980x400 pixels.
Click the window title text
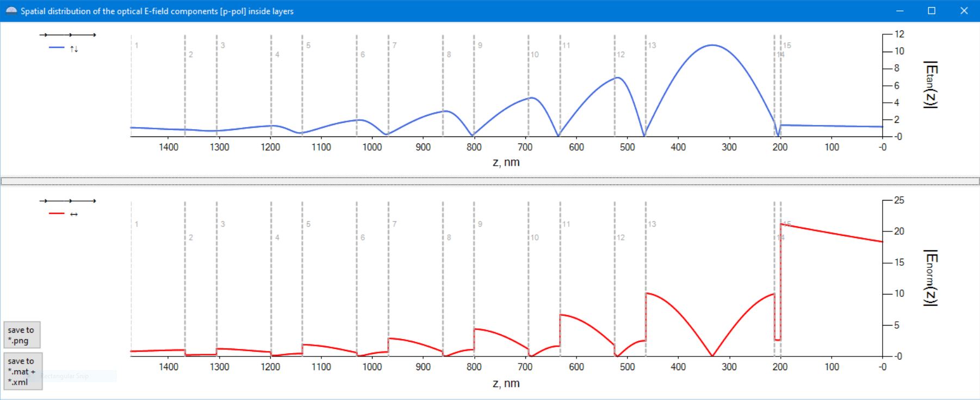[157, 11]
